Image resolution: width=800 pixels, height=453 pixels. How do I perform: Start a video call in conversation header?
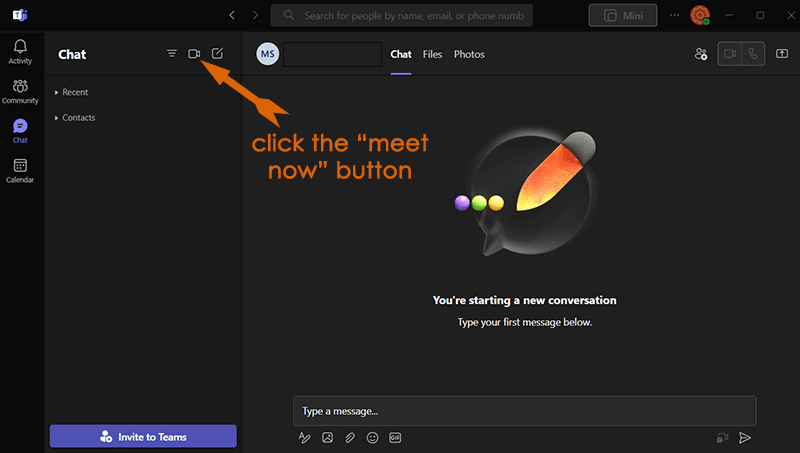(730, 54)
